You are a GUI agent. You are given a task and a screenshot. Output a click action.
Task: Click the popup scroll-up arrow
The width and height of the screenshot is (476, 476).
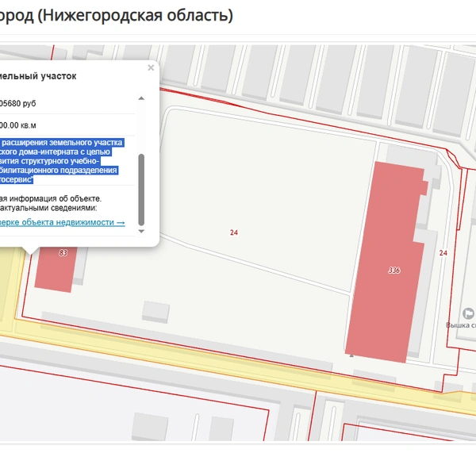point(141,98)
